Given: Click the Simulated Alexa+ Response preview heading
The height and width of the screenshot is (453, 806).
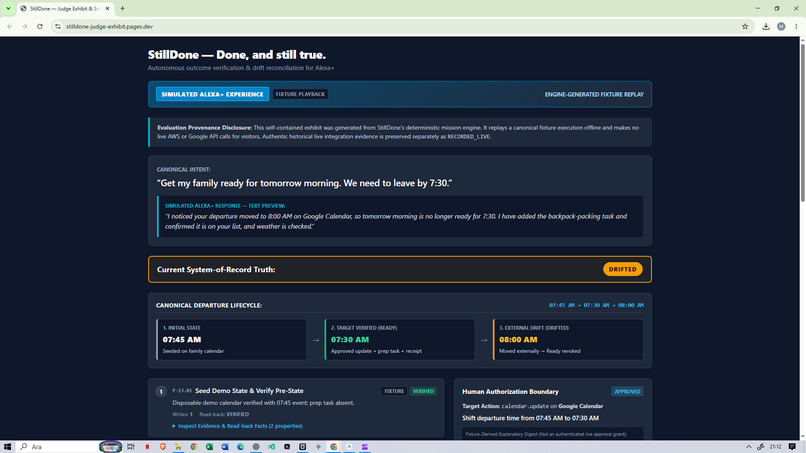Looking at the screenshot, I should tap(225, 206).
